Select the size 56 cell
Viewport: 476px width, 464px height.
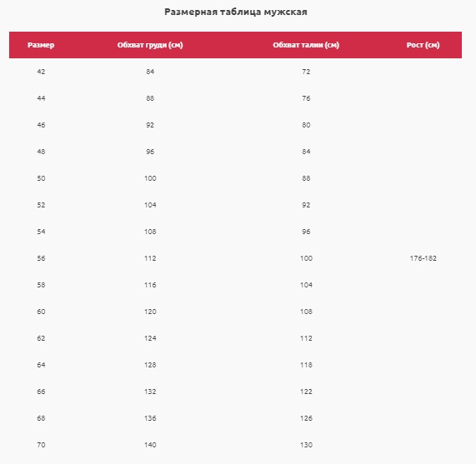(x=41, y=258)
